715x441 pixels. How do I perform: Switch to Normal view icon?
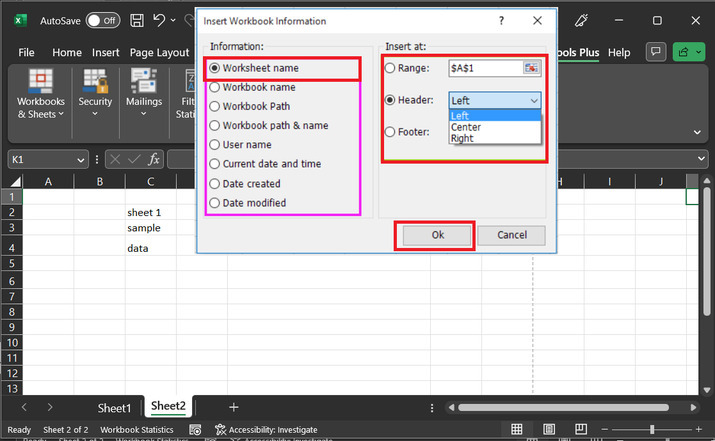[517, 429]
